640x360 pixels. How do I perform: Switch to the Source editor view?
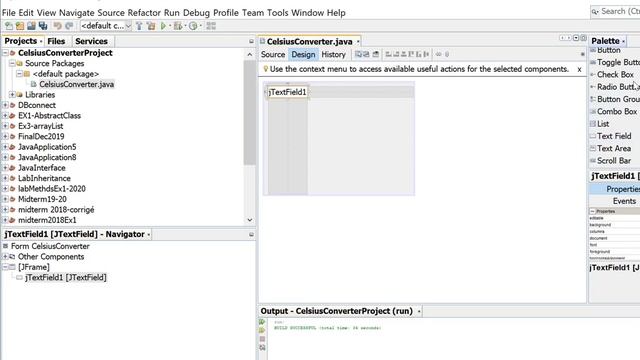pyautogui.click(x=273, y=54)
